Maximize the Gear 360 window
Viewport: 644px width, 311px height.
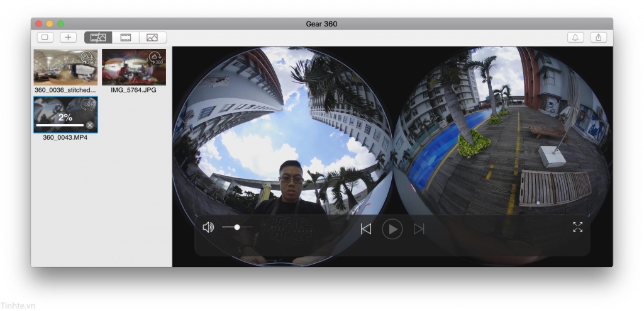(x=61, y=24)
